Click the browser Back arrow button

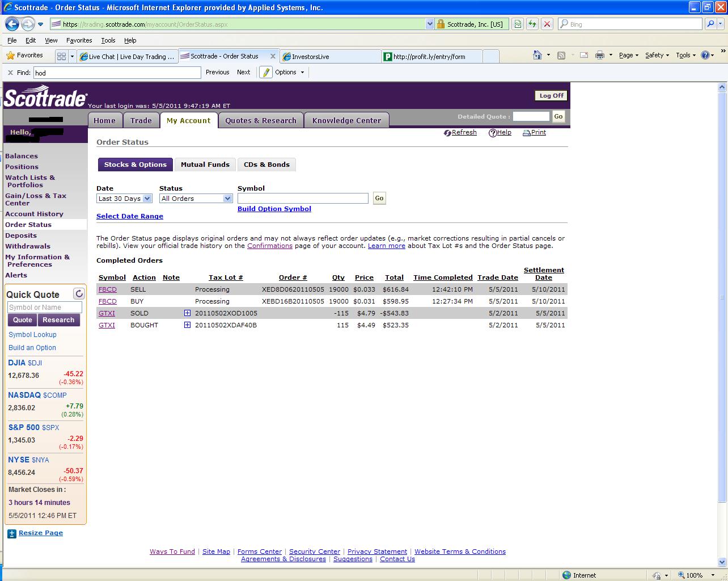pyautogui.click(x=12, y=24)
